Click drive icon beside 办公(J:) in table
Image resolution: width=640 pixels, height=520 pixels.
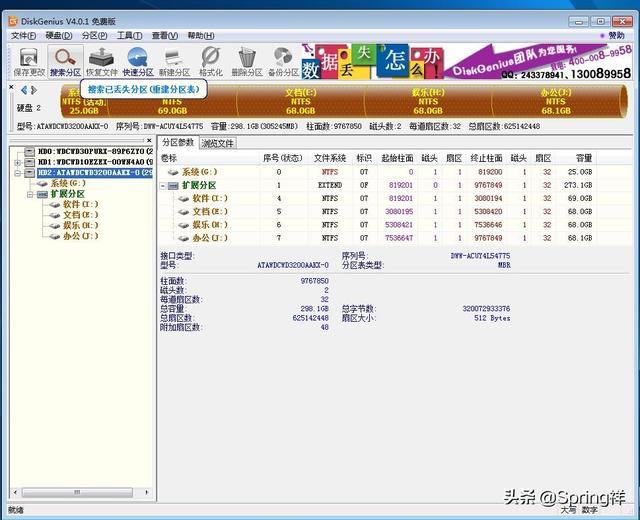[184, 238]
